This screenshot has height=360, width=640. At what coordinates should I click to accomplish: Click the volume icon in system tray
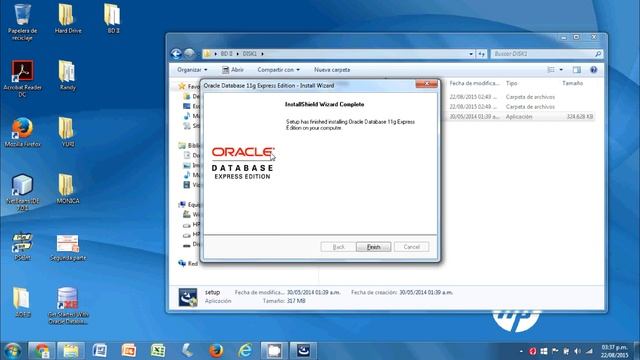tap(577, 351)
